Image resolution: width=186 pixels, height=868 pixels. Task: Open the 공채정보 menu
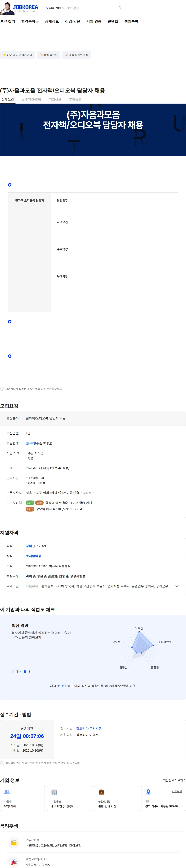click(52, 21)
